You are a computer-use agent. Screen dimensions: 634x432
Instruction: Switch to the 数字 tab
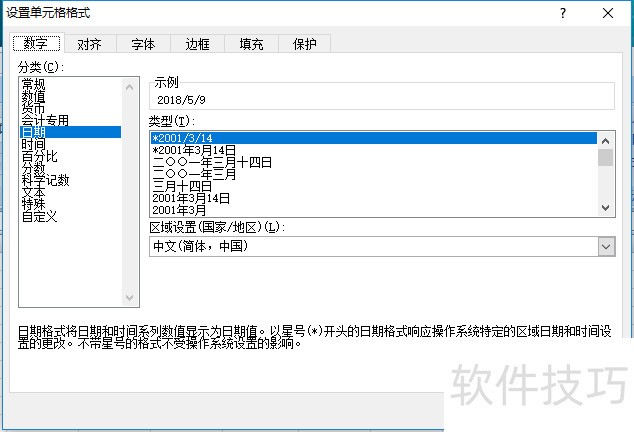tap(36, 43)
